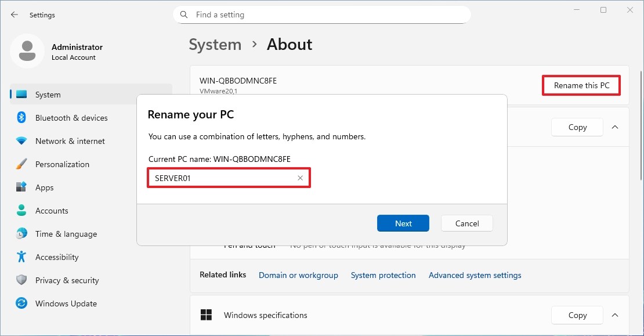Click the new PC name text field

pos(229,178)
